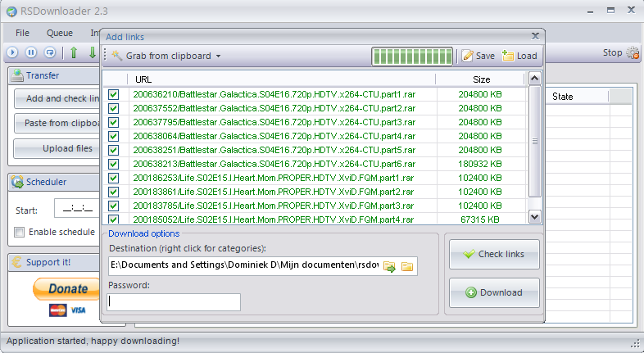
Task: Sort by the Size column header
Action: [481, 79]
